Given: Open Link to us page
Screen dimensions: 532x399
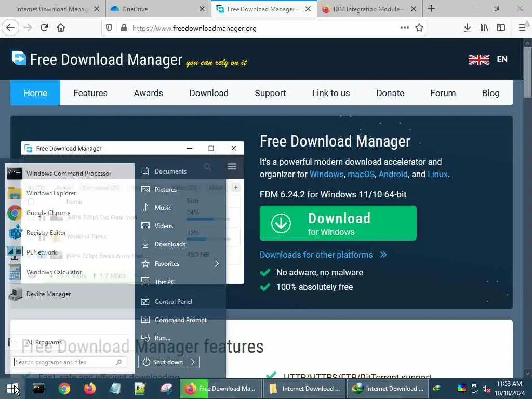Looking at the screenshot, I should 331,93.
